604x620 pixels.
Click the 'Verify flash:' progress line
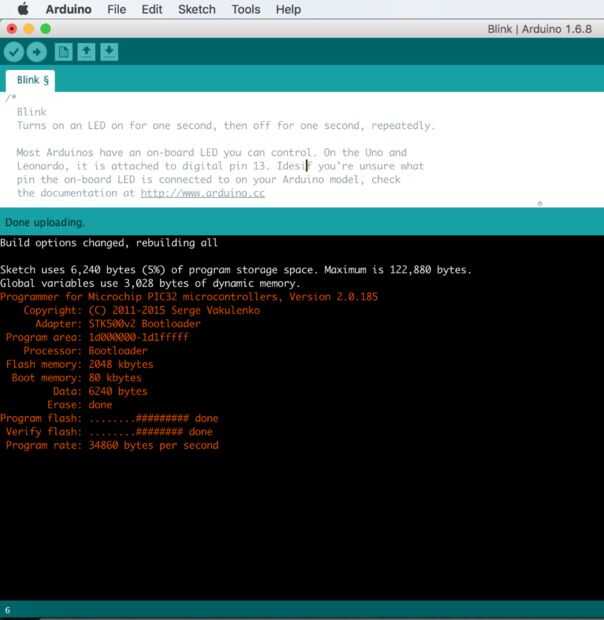pyautogui.click(x=109, y=432)
